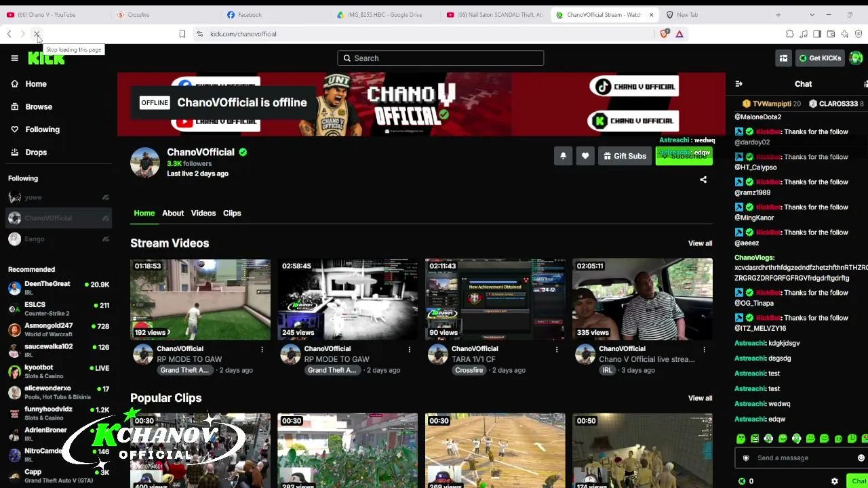Open the TARA 1V1 CF video thumbnail
The height and width of the screenshot is (488, 868).
pyautogui.click(x=495, y=299)
